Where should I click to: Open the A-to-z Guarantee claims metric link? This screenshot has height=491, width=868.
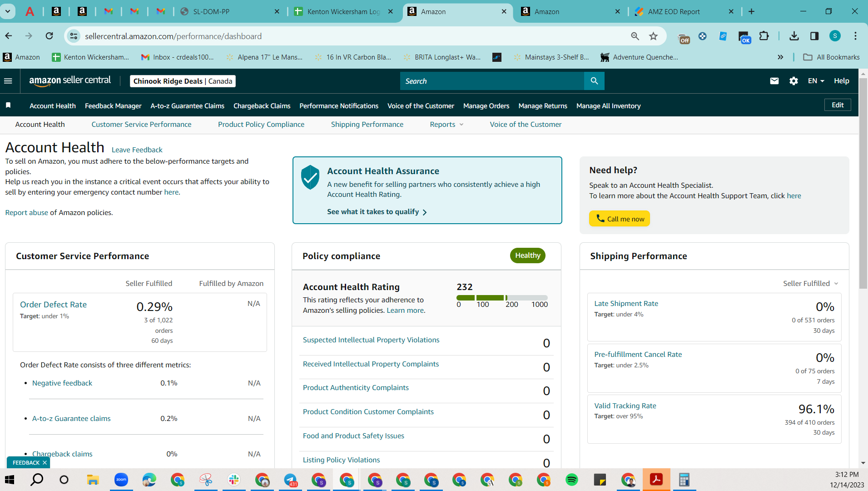71,418
